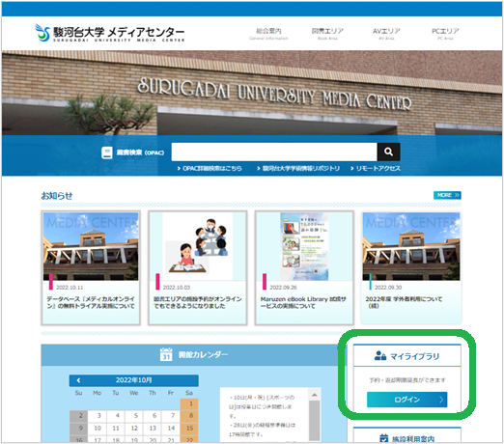Open the 総合案内 General Information menu

[268, 34]
